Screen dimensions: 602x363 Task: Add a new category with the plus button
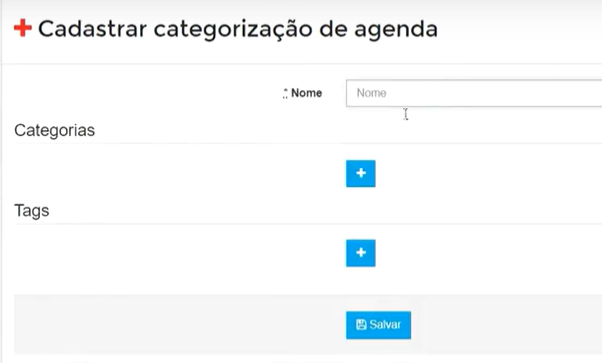tap(361, 174)
